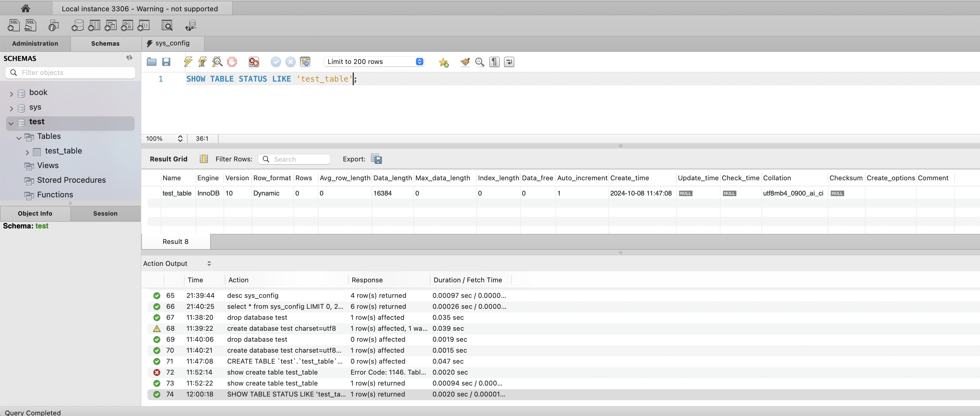Collapse the test schema in the sidebar
980x416 pixels.
pyautogui.click(x=10, y=123)
